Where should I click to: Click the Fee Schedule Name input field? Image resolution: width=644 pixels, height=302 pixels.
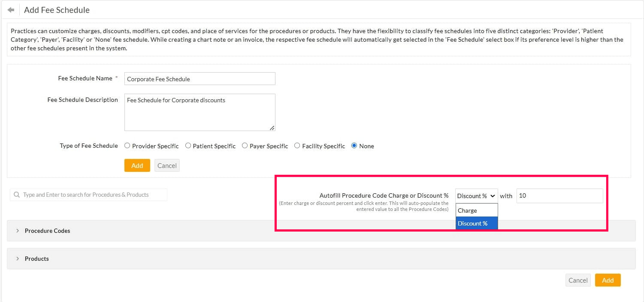200,78
